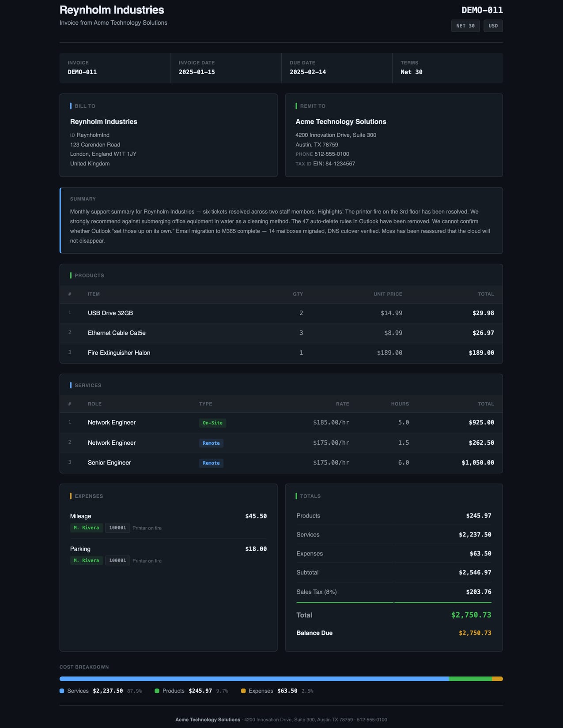
Task: Click the DEMO-011 title at top right
Action: (482, 10)
